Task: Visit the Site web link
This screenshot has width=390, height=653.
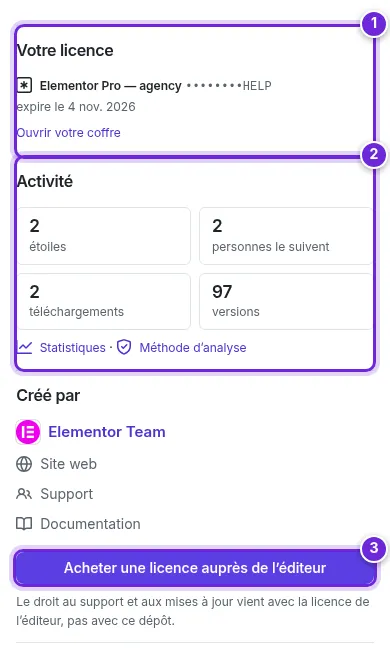Action: (x=68, y=464)
